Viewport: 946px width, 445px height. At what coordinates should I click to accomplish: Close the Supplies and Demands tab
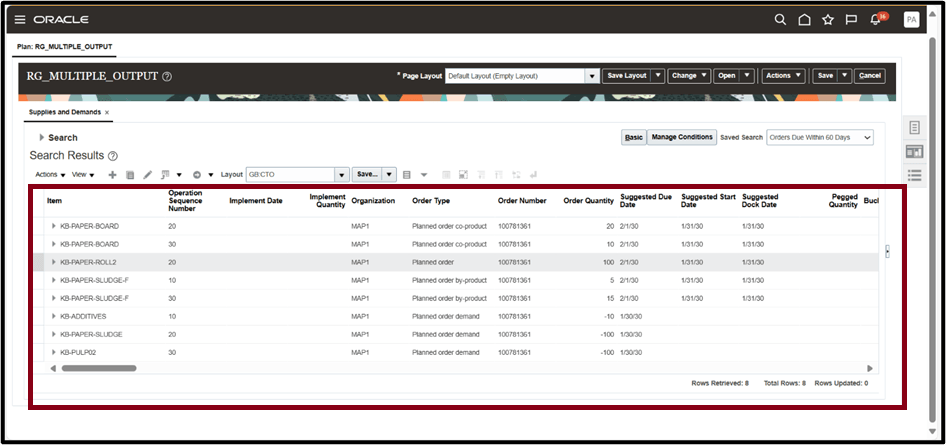tap(107, 113)
